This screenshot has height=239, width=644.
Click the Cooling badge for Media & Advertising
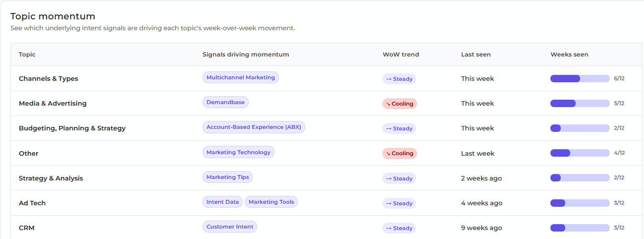tap(399, 104)
